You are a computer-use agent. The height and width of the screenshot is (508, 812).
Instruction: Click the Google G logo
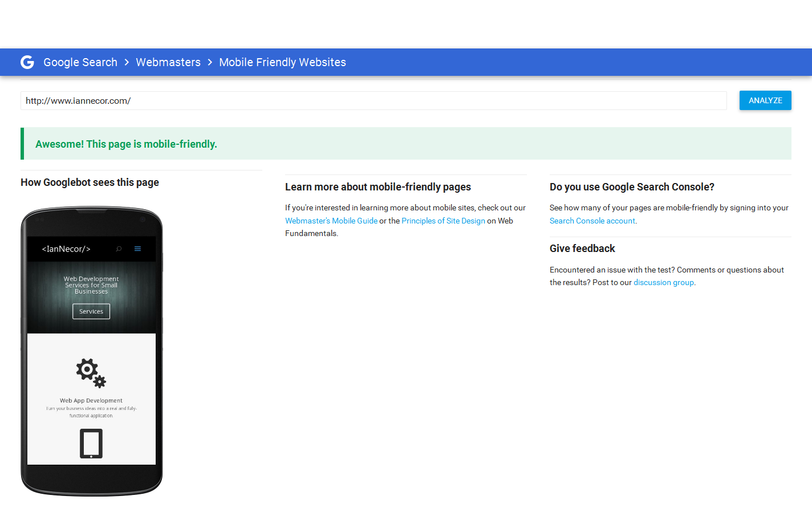click(27, 62)
